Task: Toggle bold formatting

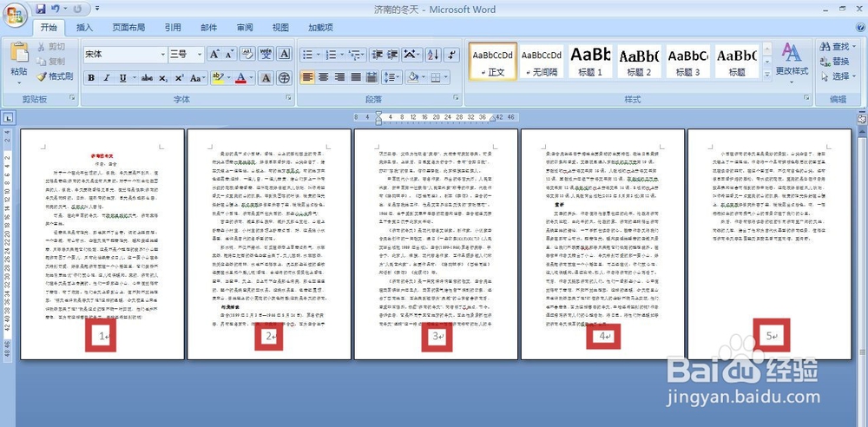Action: coord(91,78)
